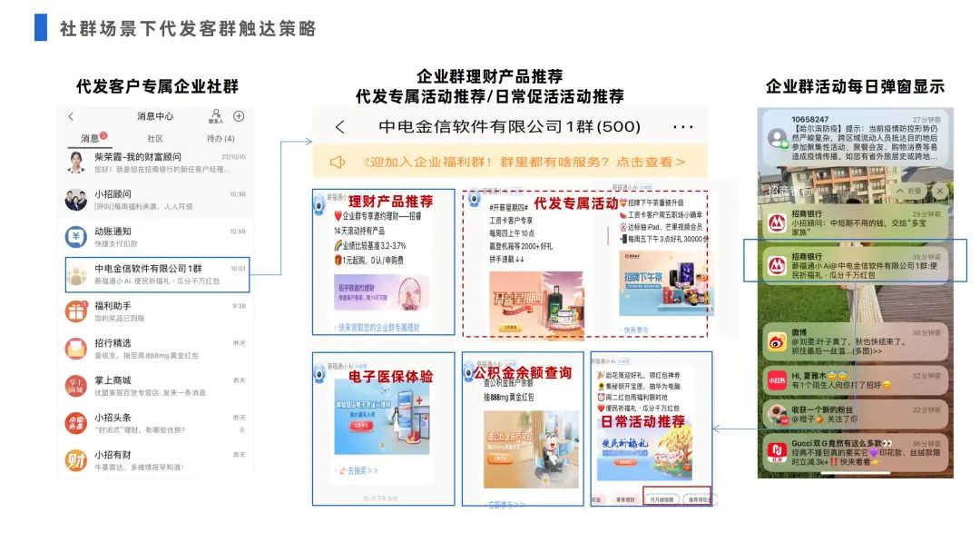
Task: Tap the speaker icon on the group announcement banner
Action: click(x=337, y=161)
